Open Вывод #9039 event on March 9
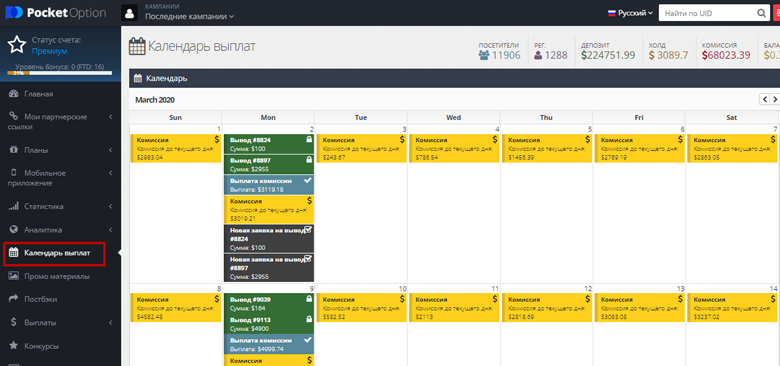 [269, 303]
